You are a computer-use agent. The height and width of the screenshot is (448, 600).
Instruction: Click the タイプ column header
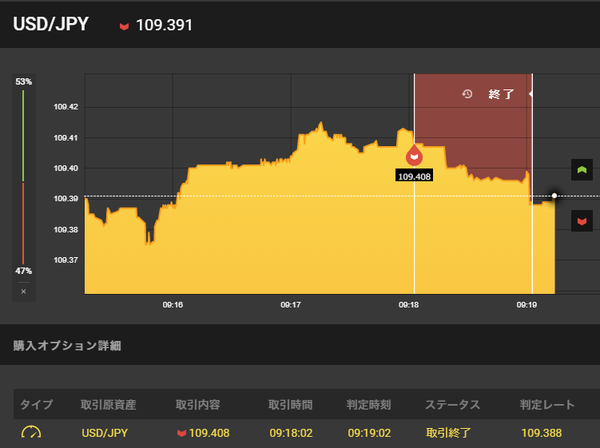pyautogui.click(x=36, y=404)
